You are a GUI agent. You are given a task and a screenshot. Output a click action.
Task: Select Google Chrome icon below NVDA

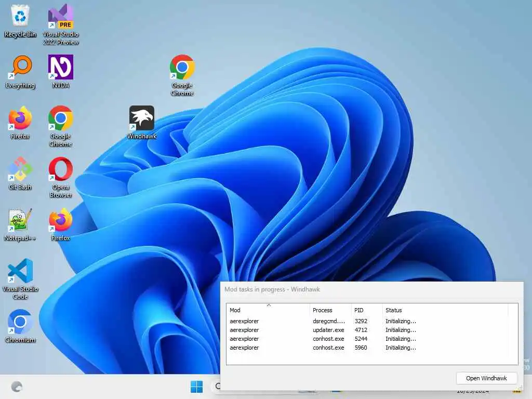(x=61, y=126)
